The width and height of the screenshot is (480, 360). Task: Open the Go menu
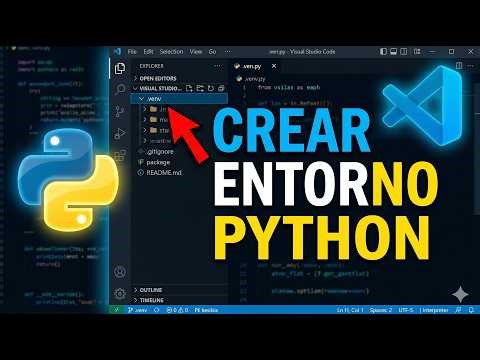tap(212, 52)
